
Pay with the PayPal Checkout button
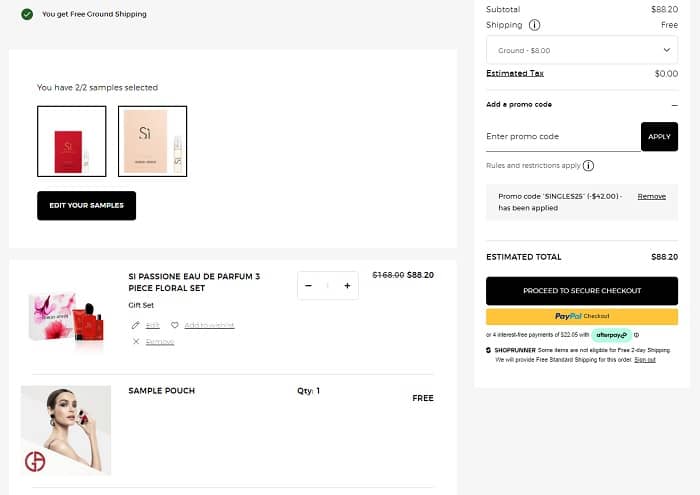coord(582,316)
